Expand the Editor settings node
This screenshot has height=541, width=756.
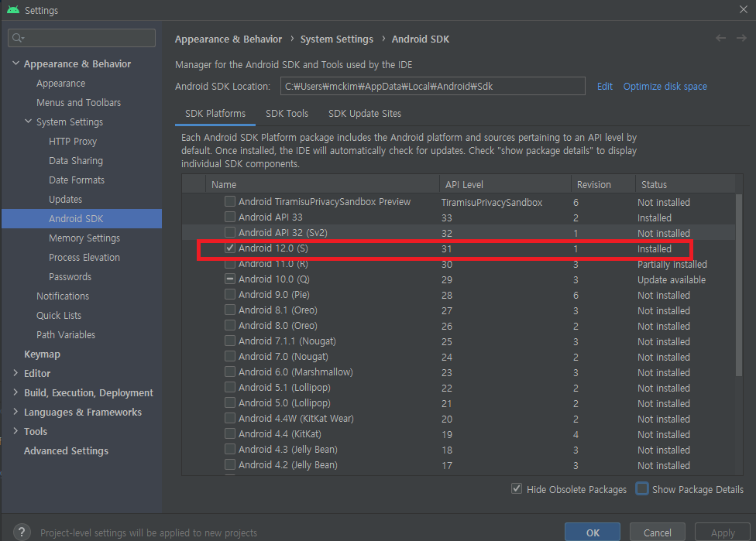click(x=15, y=373)
